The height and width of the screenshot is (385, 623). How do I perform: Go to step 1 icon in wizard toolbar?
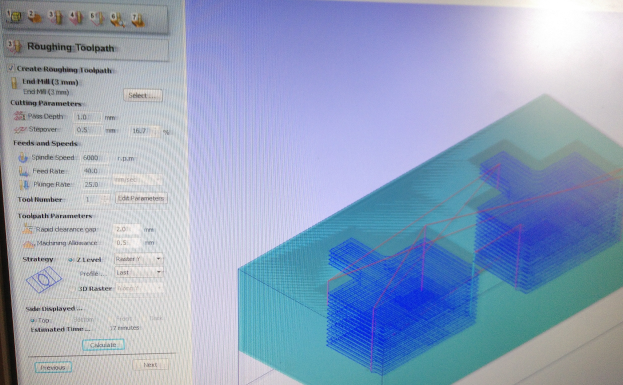coord(15,16)
